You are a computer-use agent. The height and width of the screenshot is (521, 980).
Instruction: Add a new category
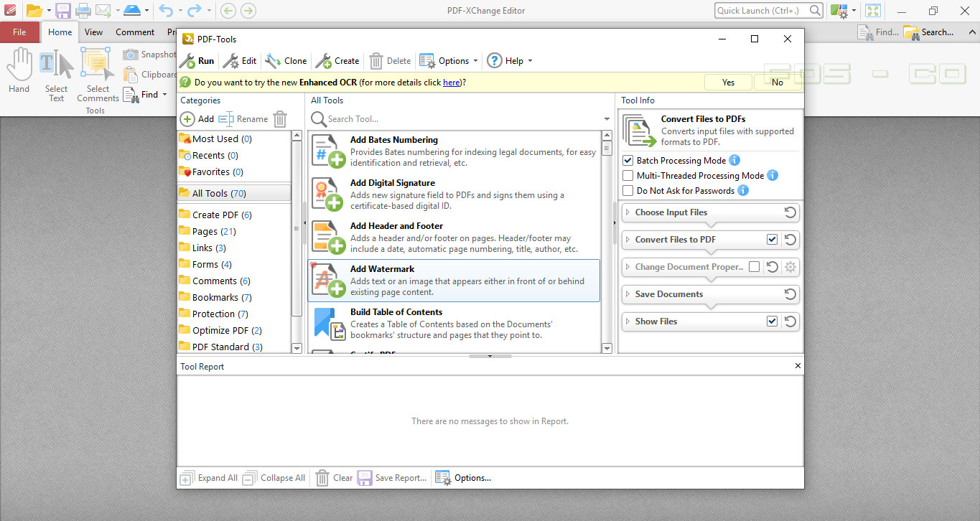coord(197,119)
